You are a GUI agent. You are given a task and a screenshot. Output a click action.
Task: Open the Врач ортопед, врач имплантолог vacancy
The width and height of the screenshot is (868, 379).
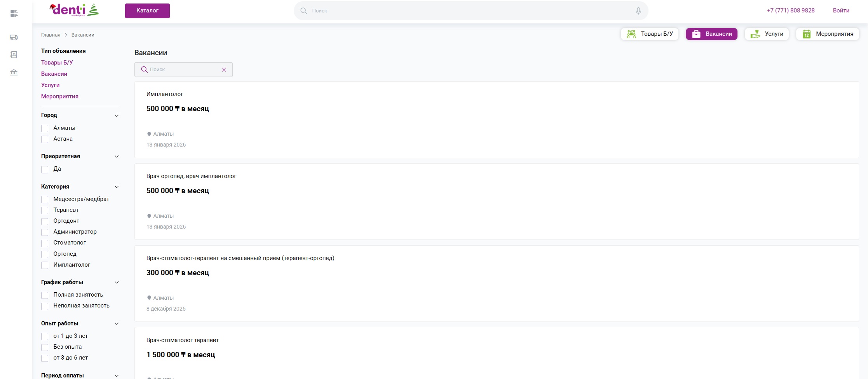click(x=191, y=176)
